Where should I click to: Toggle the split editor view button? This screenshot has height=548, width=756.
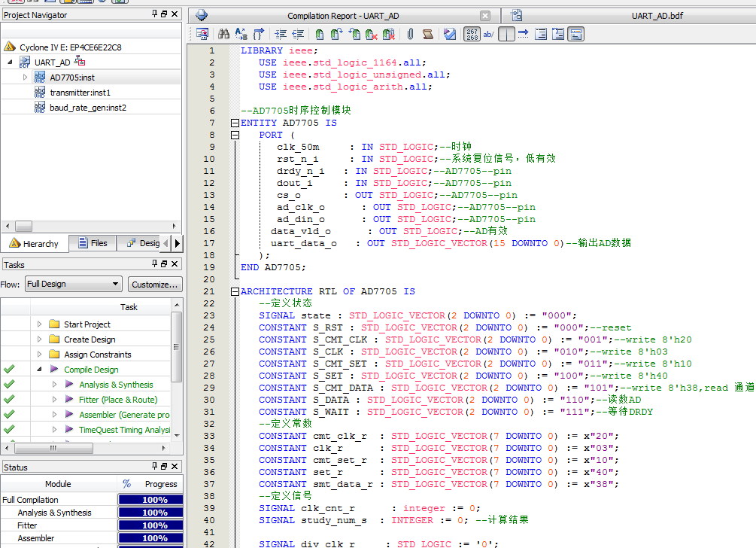506,34
